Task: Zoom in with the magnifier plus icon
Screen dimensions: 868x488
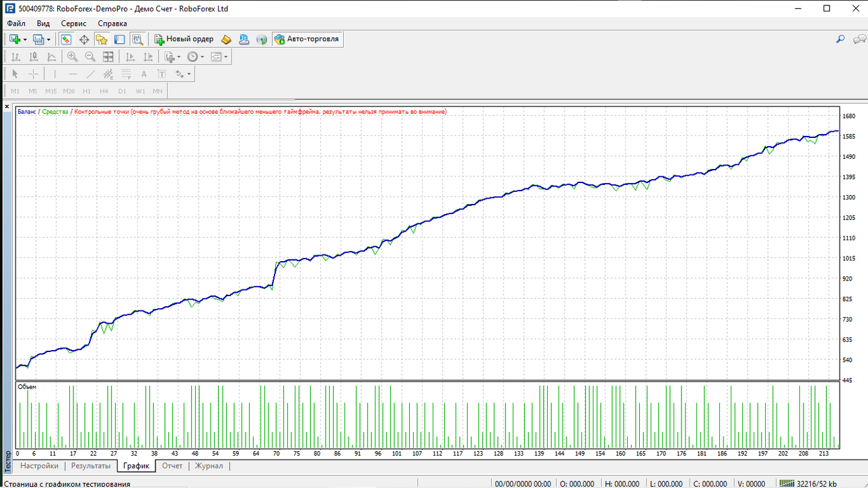Action: [72, 57]
